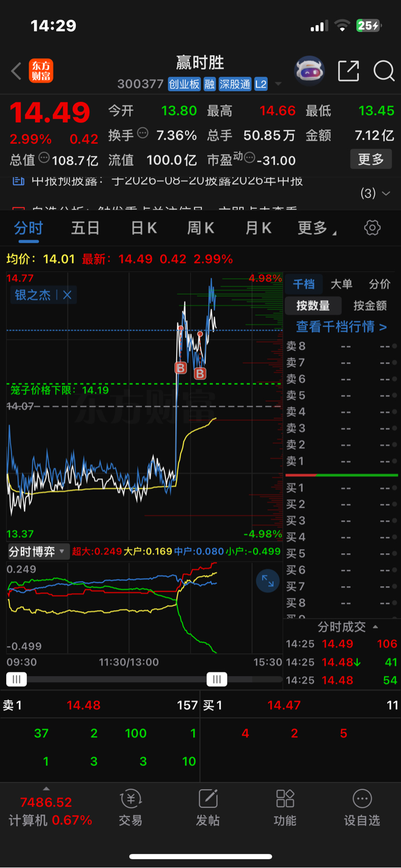Tap 14:25 trade of 106 lots
The image size is (401, 868).
[341, 644]
